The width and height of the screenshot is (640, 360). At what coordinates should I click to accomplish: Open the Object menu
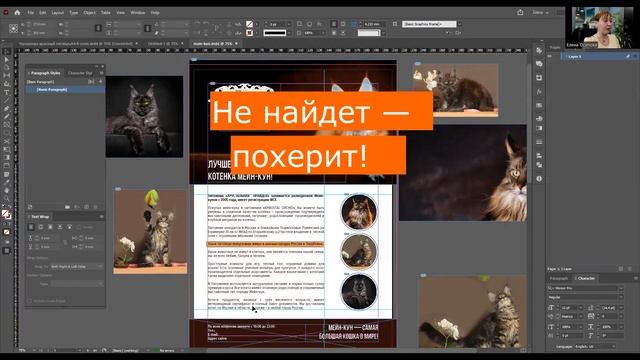(x=89, y=13)
